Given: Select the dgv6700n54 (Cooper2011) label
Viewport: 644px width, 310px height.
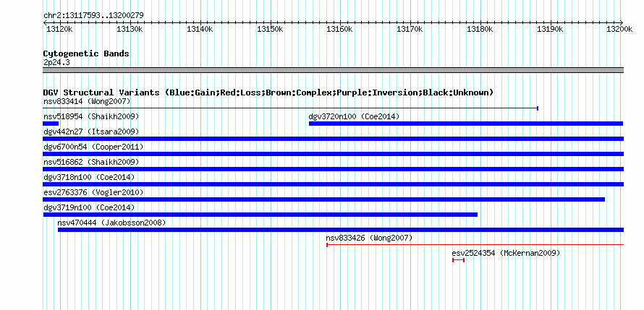Looking at the screenshot, I should point(93,147).
